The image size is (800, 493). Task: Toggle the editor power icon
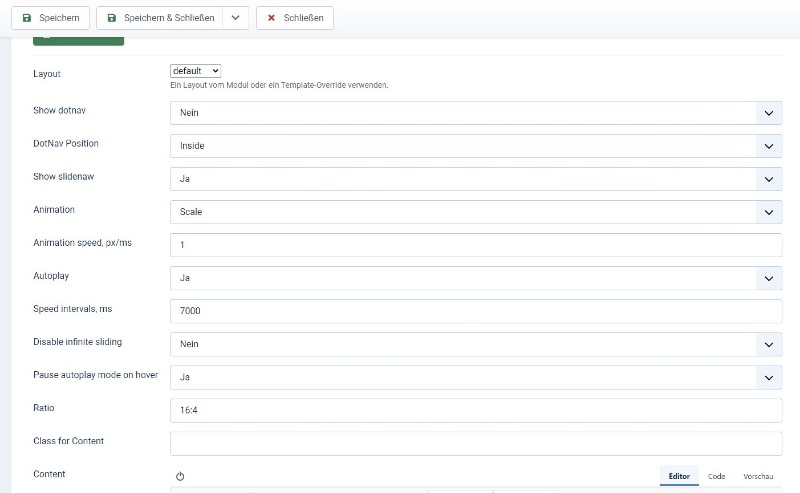point(180,477)
